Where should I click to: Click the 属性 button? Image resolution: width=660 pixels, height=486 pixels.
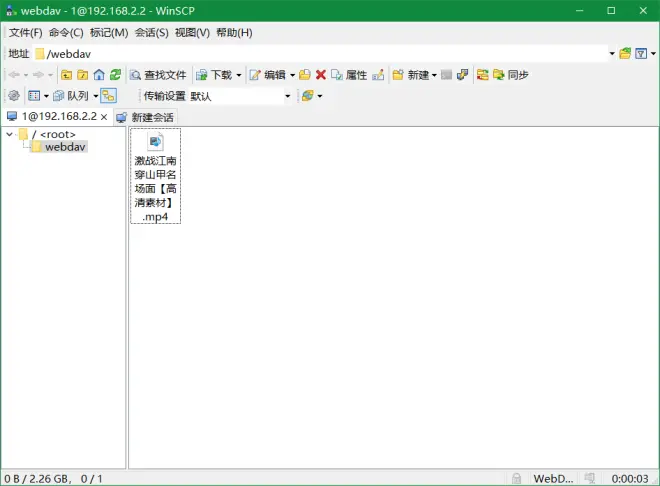click(349, 75)
